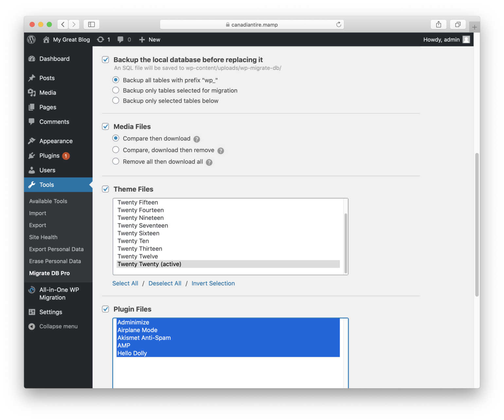Click the plus New icon in admin bar
The height and width of the screenshot is (420, 504).
click(142, 40)
